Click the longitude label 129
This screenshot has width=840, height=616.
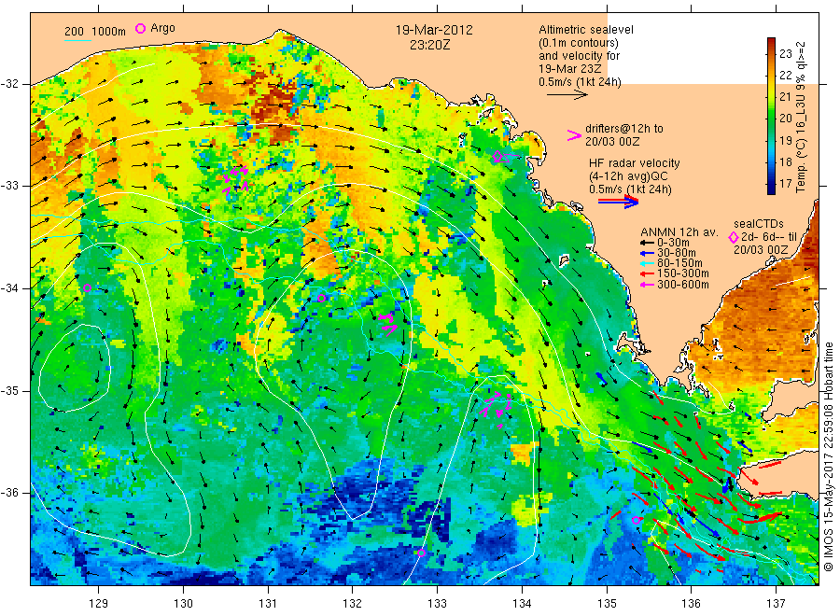click(x=99, y=603)
